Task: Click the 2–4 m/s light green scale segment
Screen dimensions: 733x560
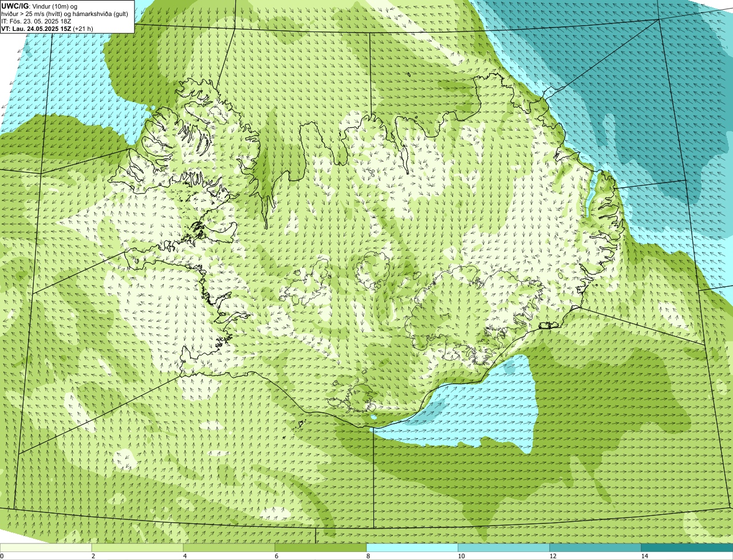Action: tap(137, 547)
